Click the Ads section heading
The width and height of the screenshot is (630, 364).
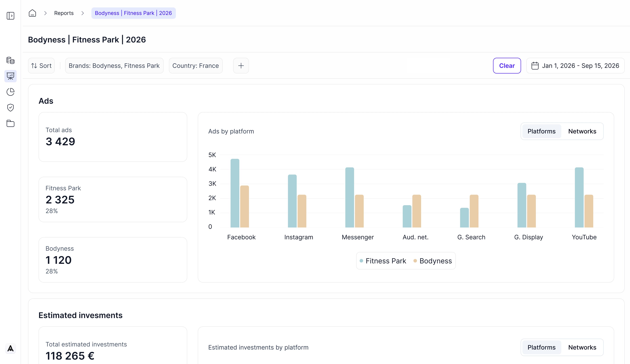click(x=46, y=101)
